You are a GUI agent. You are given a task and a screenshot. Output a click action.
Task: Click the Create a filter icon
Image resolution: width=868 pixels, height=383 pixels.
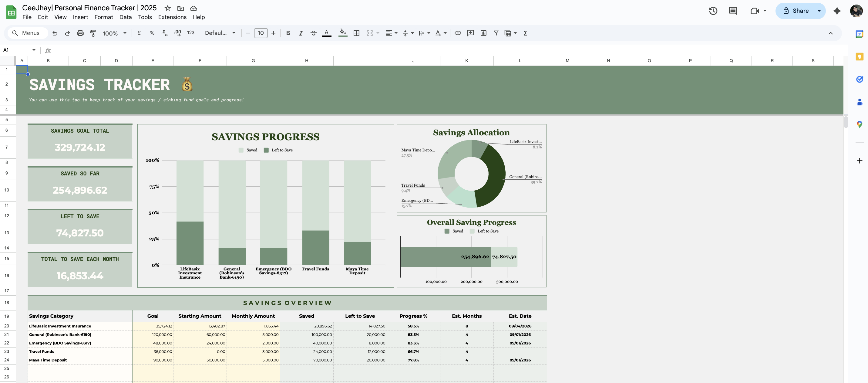pos(496,33)
